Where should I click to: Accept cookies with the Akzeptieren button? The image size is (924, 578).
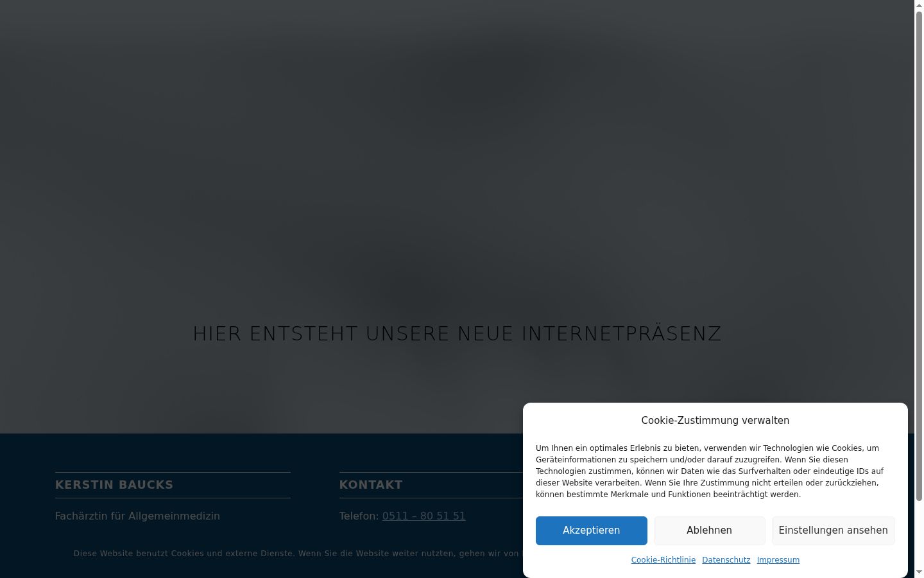(x=591, y=530)
